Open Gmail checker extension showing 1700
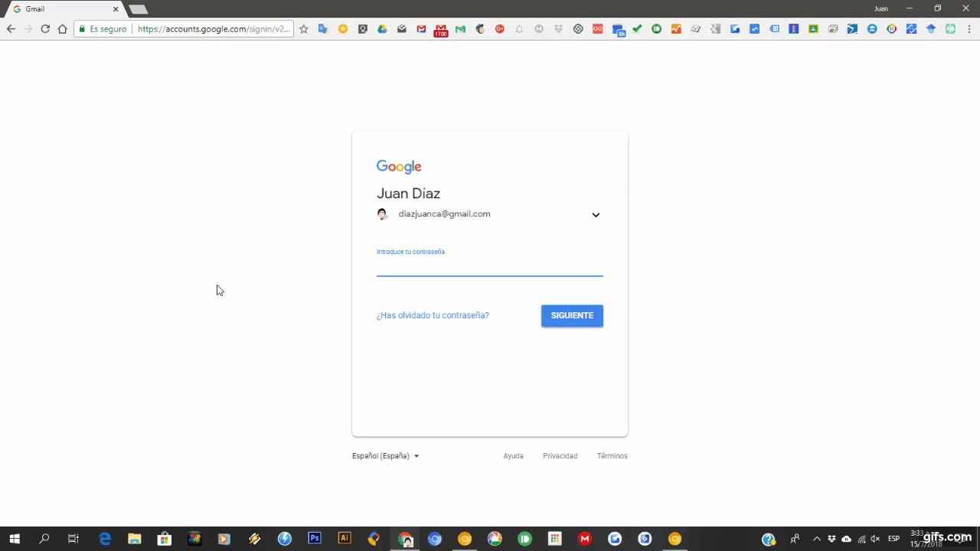The image size is (980, 551). point(441,31)
